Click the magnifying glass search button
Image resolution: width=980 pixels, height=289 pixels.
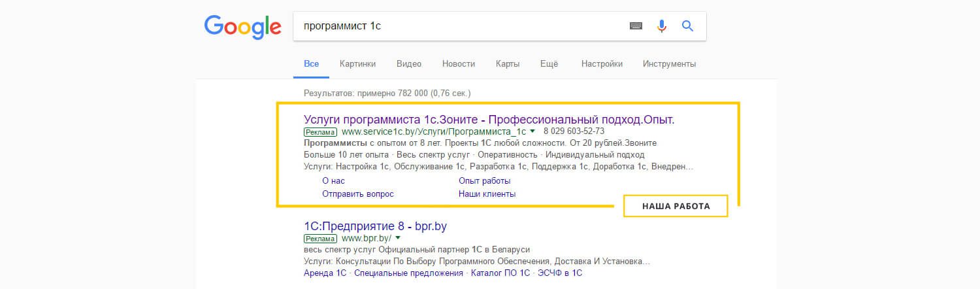[x=687, y=26]
